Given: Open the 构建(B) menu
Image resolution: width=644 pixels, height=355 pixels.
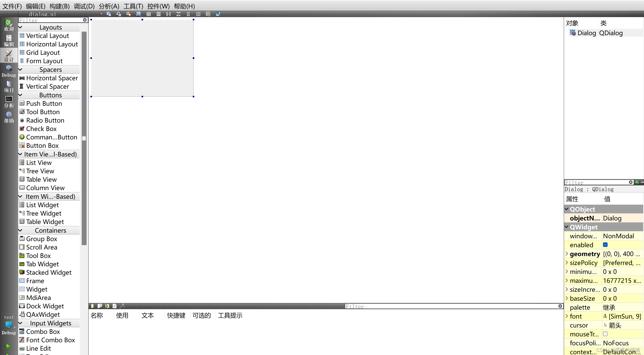Looking at the screenshot, I should pos(59,6).
